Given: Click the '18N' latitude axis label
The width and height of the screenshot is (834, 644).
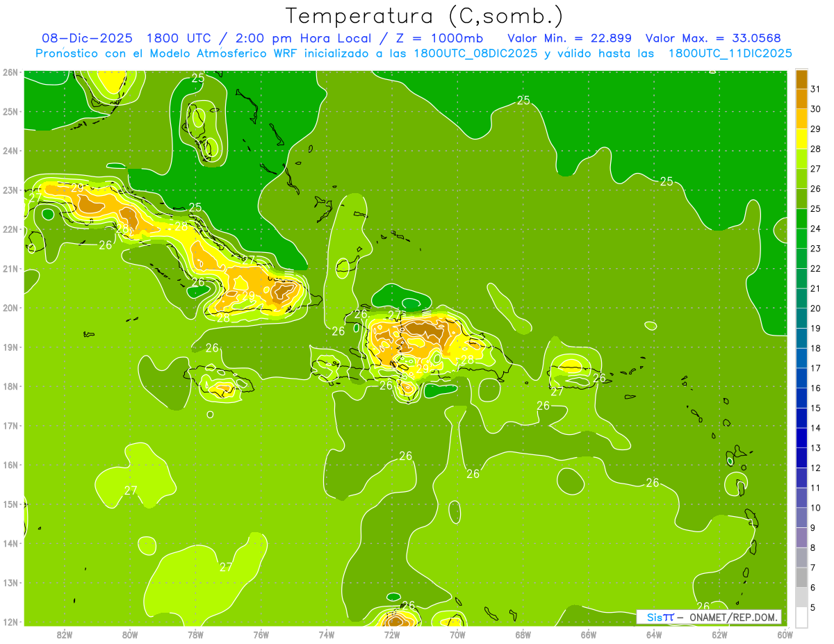Looking at the screenshot, I should click(10, 386).
